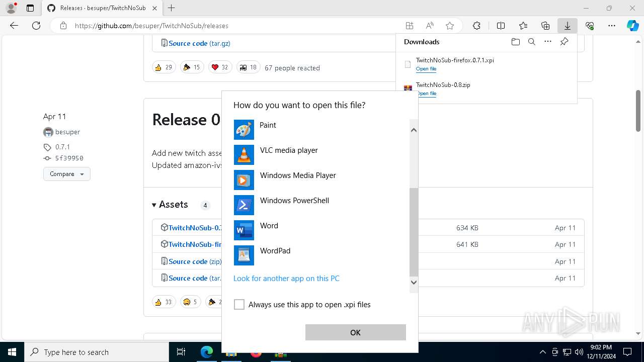This screenshot has width=644, height=362.
Task: Pin the Downloads panel
Action: click(x=564, y=42)
